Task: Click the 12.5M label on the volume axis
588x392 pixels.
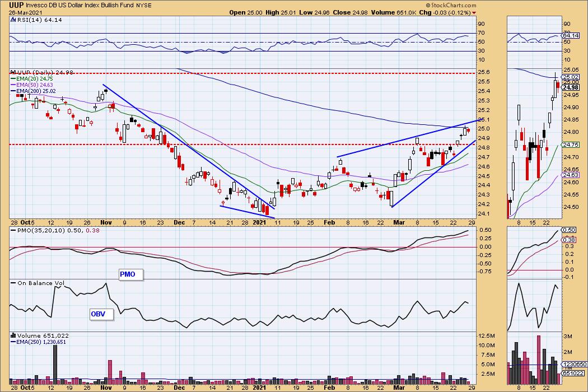Action: coord(487,336)
